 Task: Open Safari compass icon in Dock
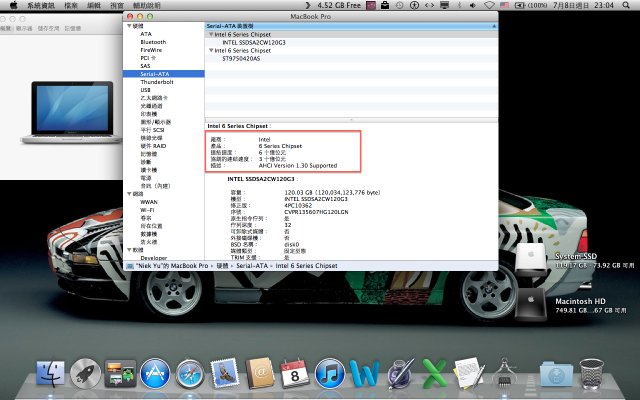click(190, 373)
